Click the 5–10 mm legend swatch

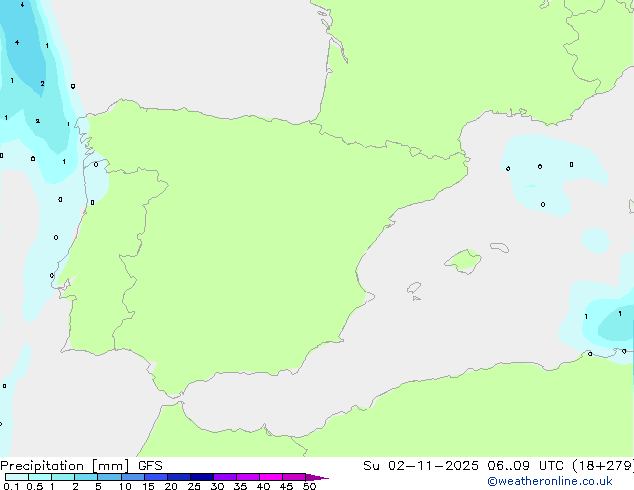click(x=110, y=477)
